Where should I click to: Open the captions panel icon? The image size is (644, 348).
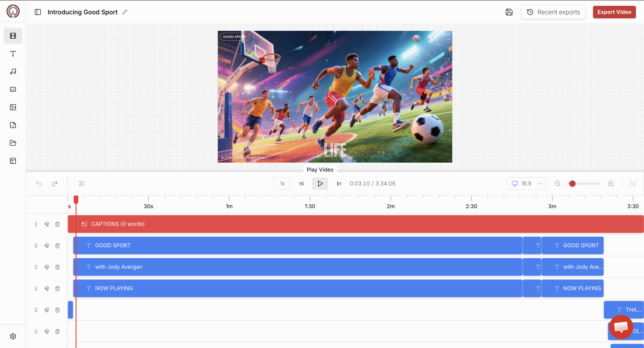[x=13, y=89]
